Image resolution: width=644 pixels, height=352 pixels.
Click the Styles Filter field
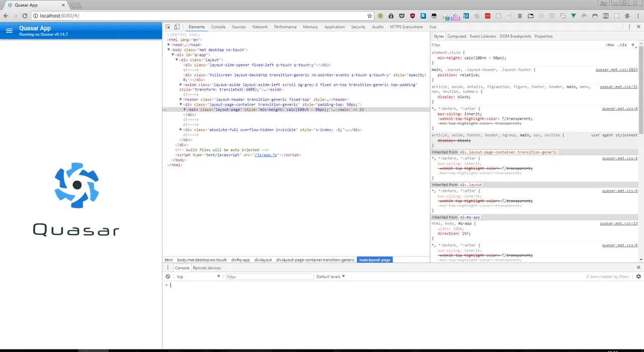[517, 45]
